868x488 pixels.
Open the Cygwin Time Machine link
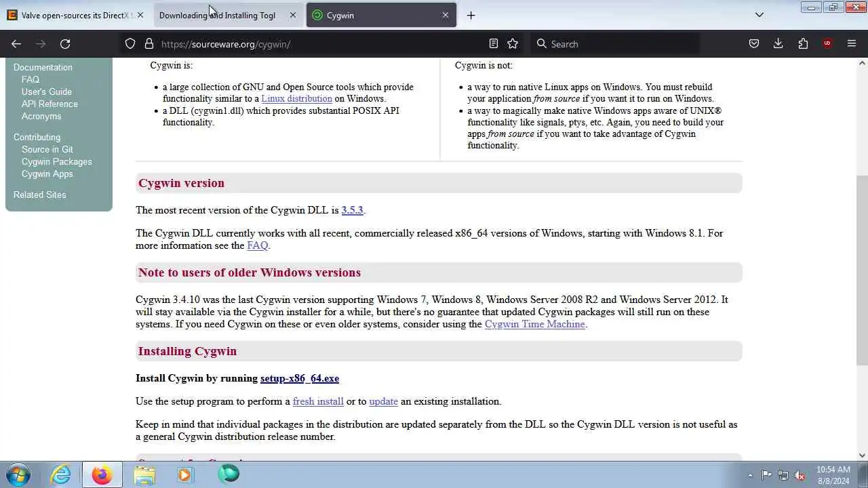click(x=534, y=324)
